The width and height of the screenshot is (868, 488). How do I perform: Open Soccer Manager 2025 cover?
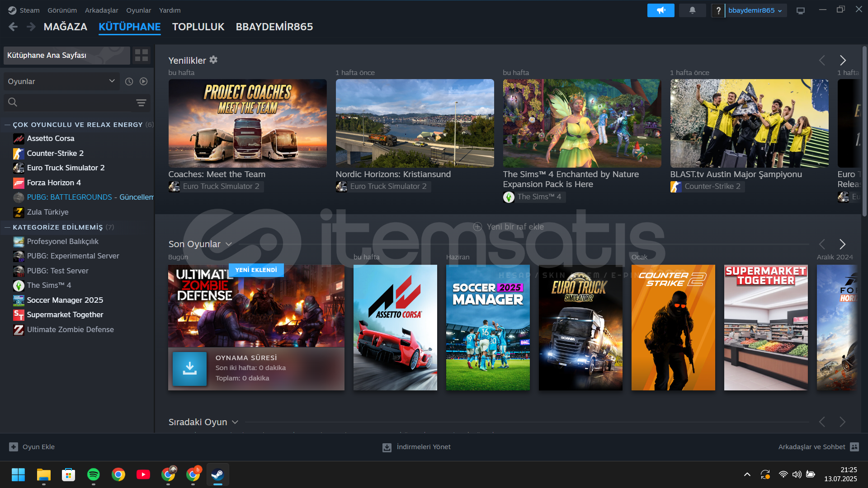tap(488, 328)
